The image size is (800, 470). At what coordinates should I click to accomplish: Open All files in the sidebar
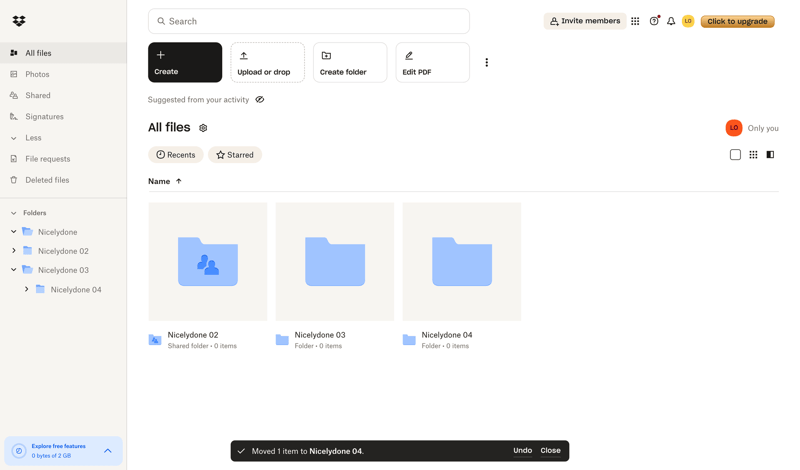click(x=63, y=53)
